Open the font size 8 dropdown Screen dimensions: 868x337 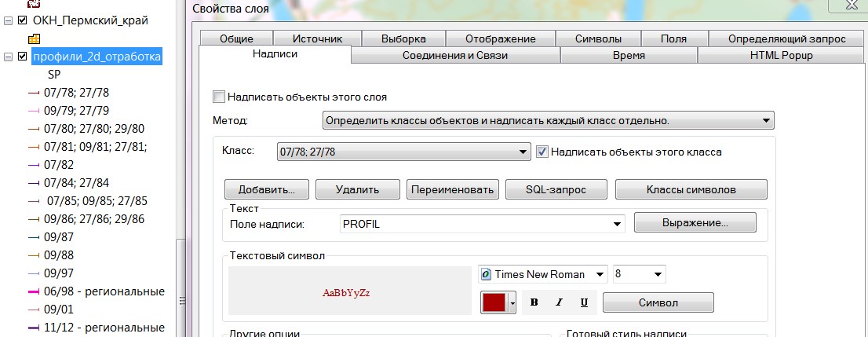click(658, 274)
